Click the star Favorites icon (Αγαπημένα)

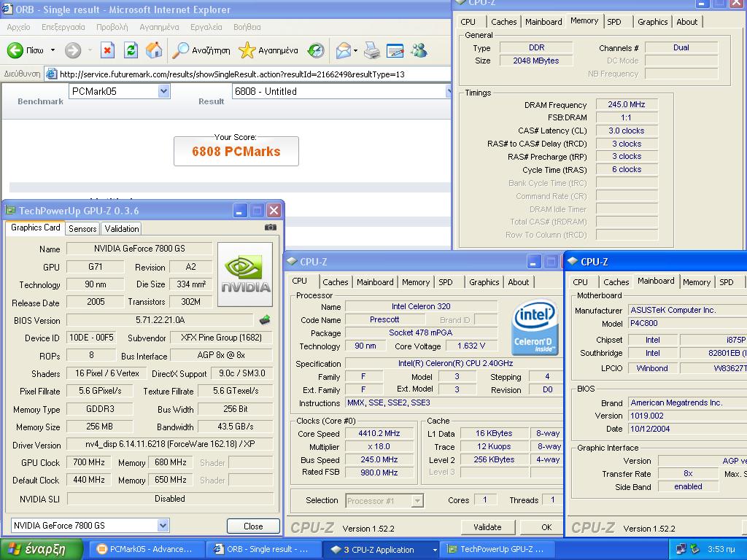click(x=247, y=50)
